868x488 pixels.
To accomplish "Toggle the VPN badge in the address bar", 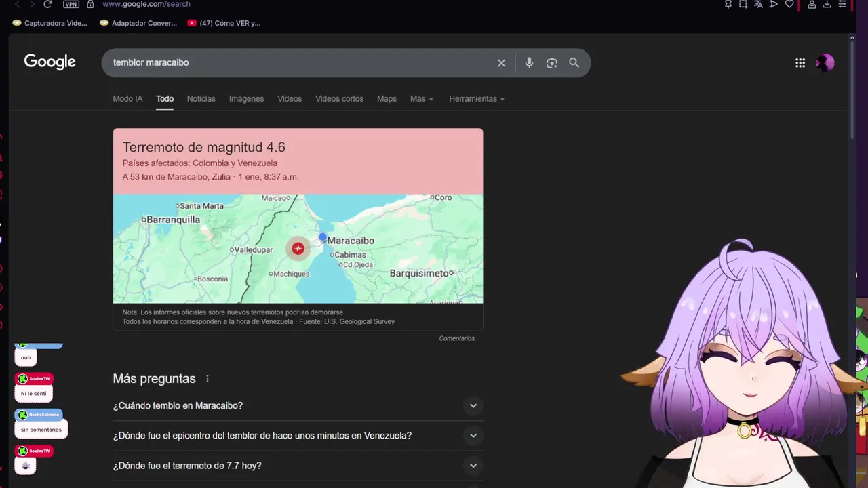I will [x=71, y=4].
